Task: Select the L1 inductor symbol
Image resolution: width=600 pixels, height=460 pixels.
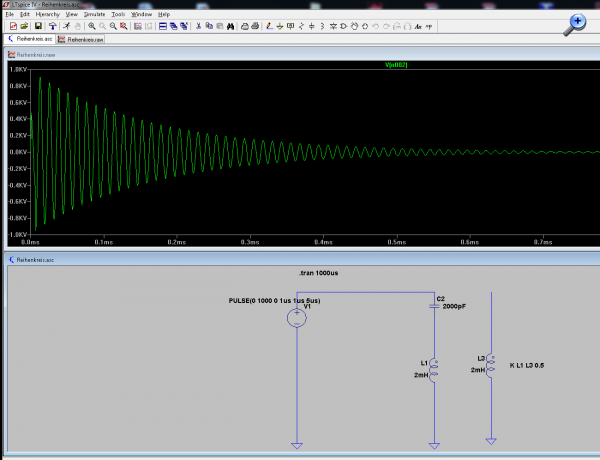Action: tap(434, 370)
